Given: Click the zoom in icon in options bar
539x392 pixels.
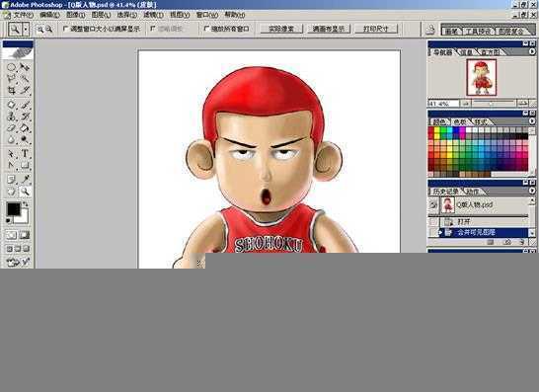Looking at the screenshot, I should pyautogui.click(x=39, y=30).
